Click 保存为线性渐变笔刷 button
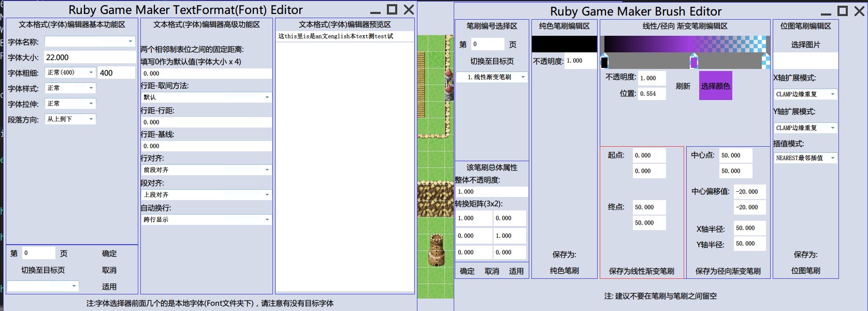Image resolution: width=868 pixels, height=311 pixels. click(x=642, y=271)
